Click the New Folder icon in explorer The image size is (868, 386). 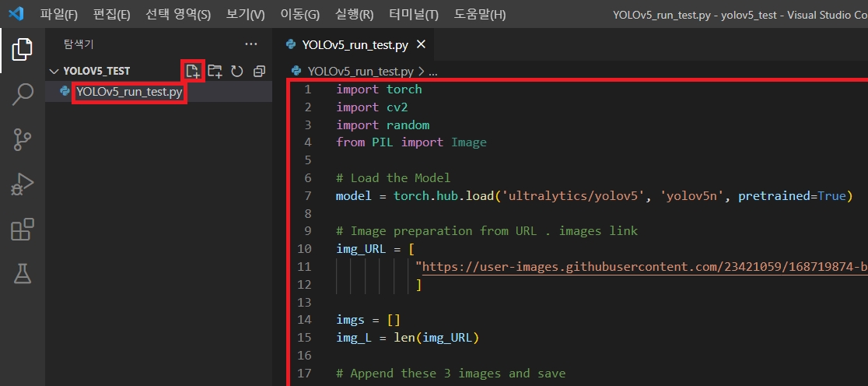(215, 71)
